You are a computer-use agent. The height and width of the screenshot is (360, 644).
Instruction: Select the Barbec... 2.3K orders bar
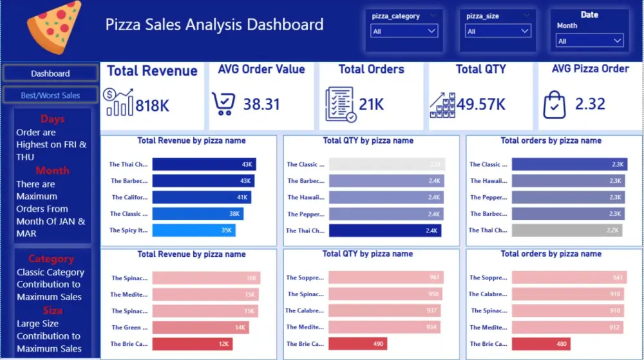click(x=568, y=214)
